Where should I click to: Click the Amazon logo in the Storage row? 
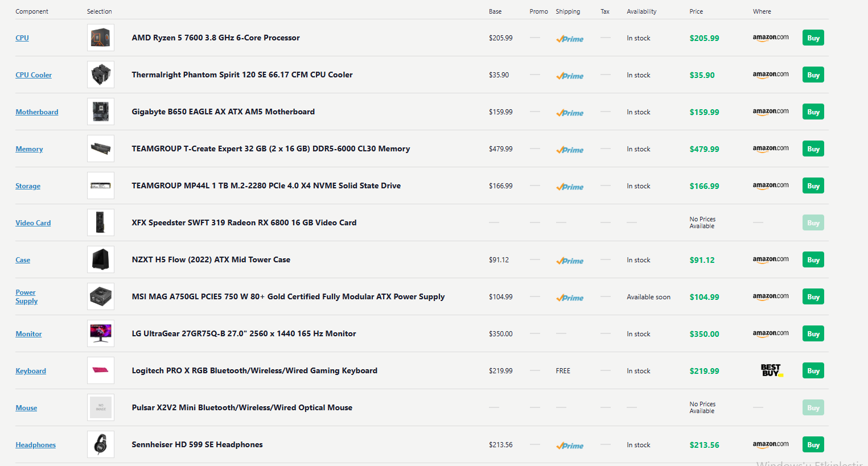(771, 185)
